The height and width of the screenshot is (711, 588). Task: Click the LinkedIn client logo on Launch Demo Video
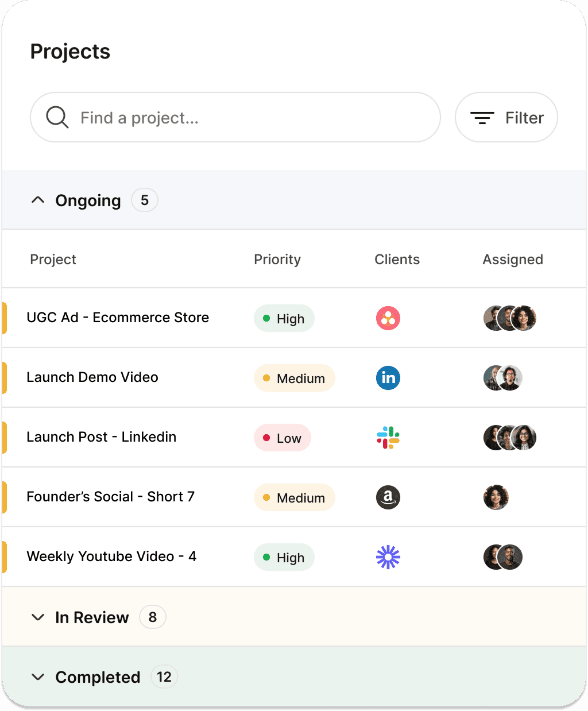(388, 378)
